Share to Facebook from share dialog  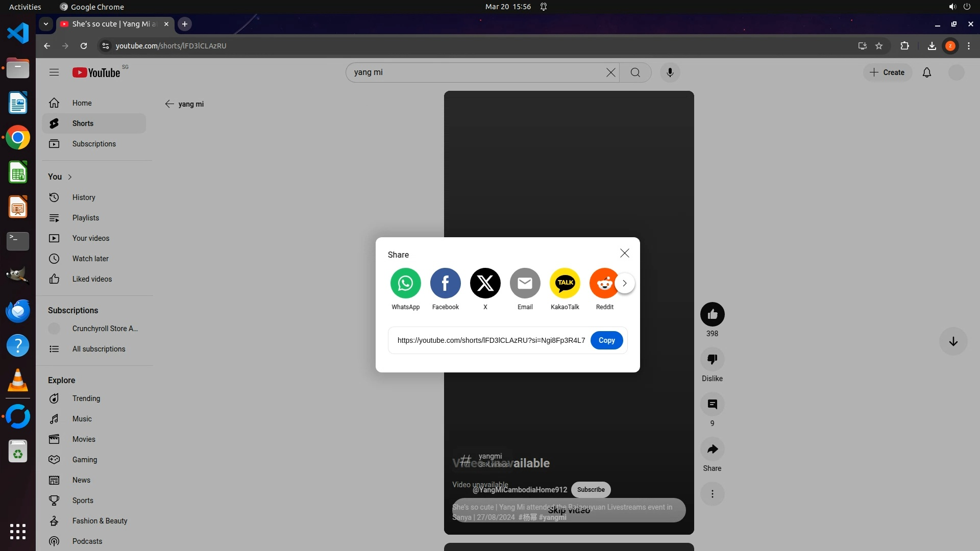coord(445,283)
